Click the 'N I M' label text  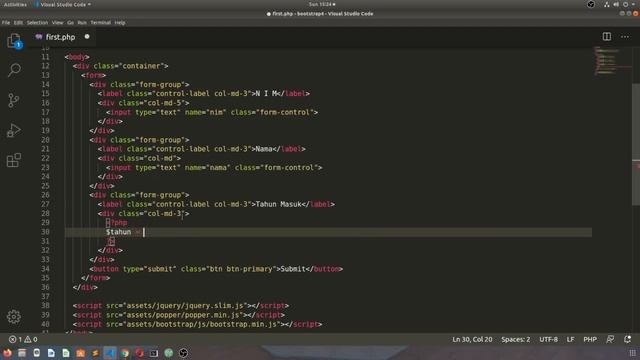(x=266, y=93)
